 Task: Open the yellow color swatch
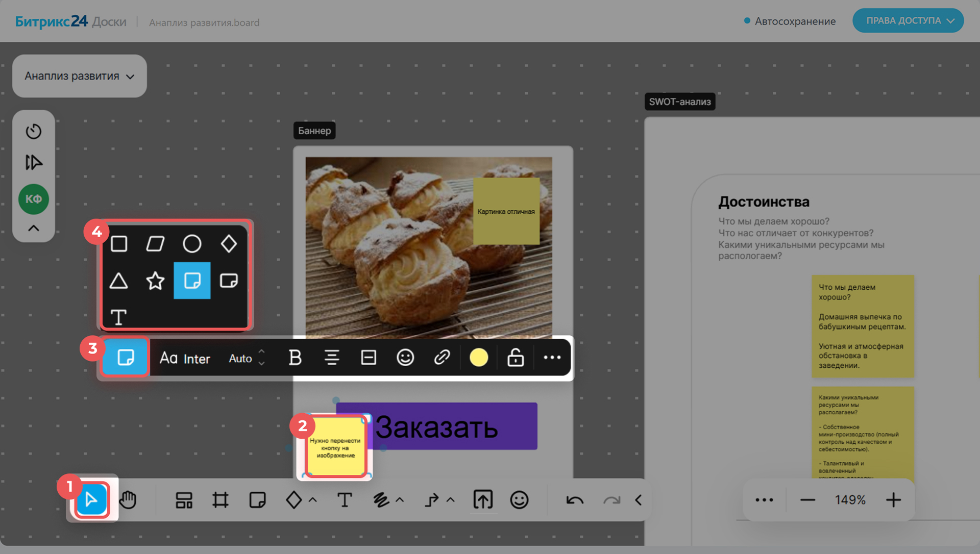(479, 358)
